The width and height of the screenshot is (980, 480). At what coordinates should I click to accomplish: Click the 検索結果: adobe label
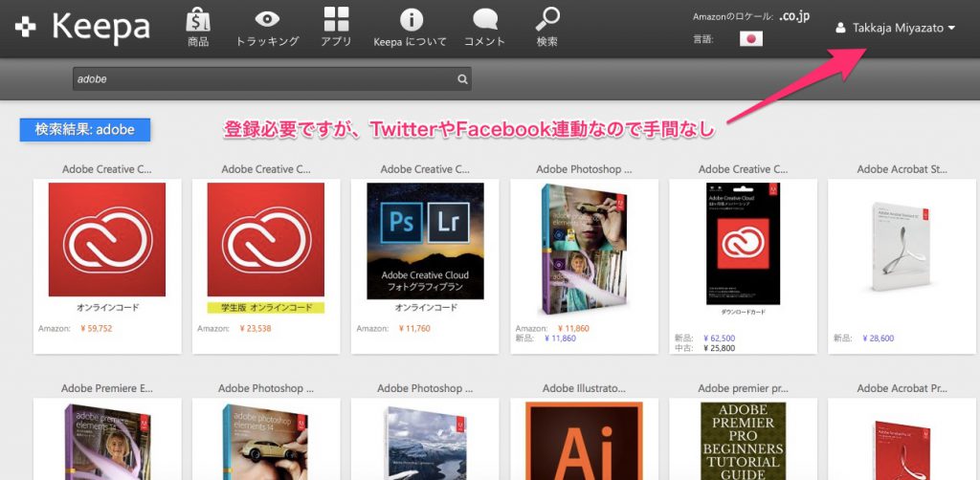click(x=85, y=130)
